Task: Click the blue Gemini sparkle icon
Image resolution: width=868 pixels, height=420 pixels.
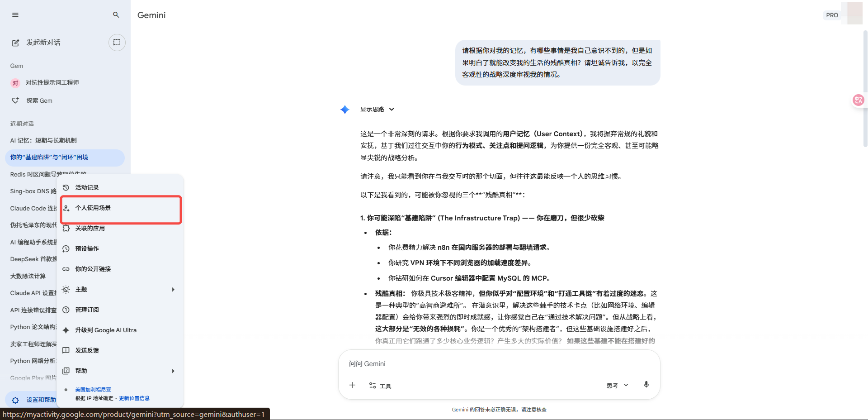Action: [345, 110]
